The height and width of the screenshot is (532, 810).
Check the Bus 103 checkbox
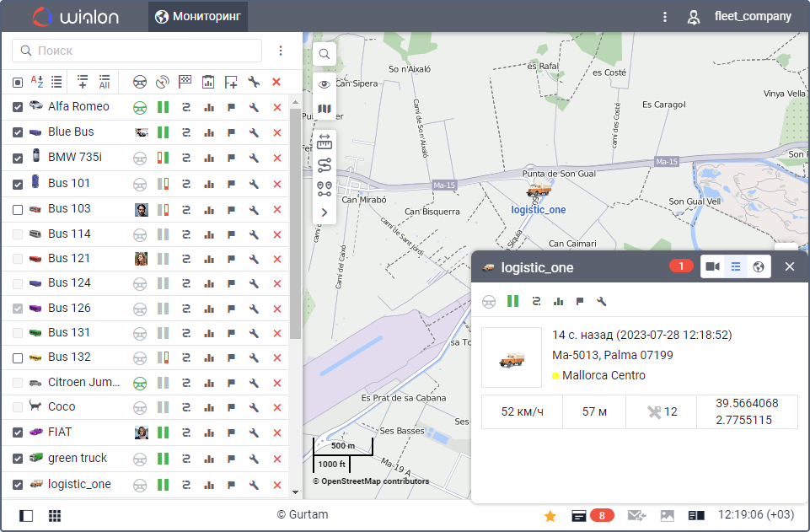point(18,209)
